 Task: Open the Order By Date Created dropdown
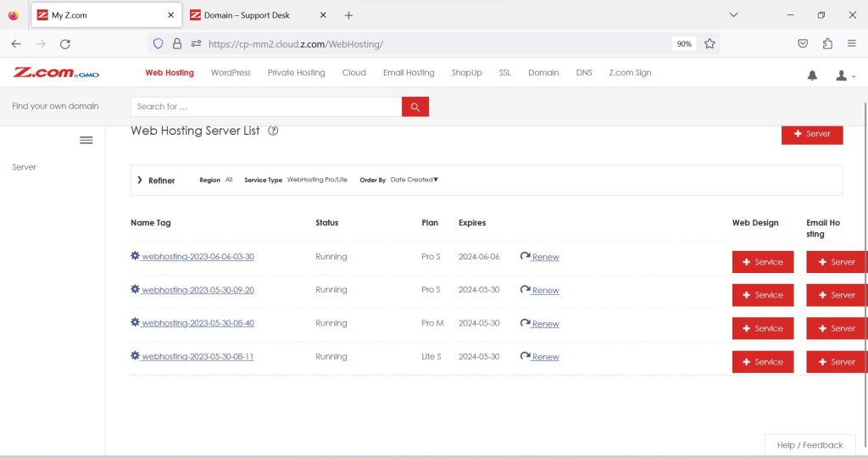tap(414, 180)
